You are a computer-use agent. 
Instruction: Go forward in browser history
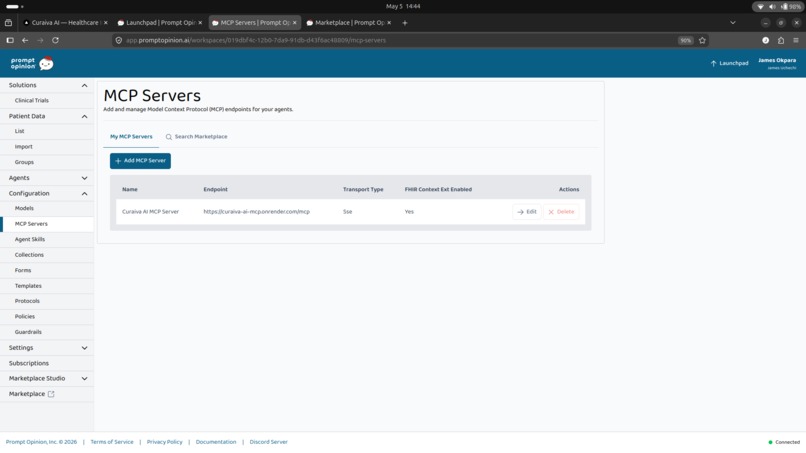[x=40, y=40]
